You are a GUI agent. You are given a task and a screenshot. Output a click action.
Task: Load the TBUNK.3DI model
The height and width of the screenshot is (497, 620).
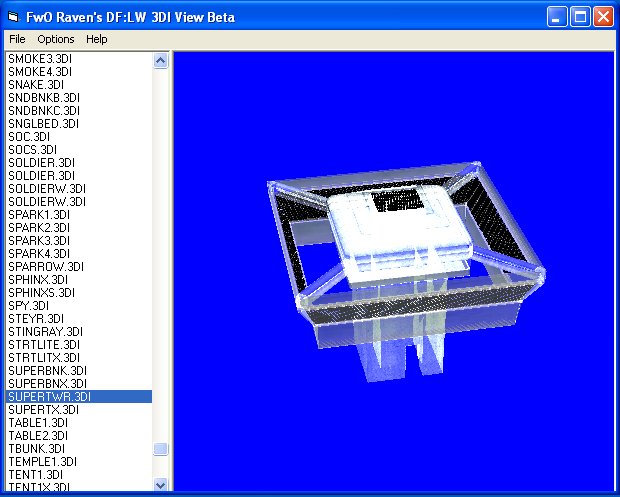pyautogui.click(x=36, y=449)
